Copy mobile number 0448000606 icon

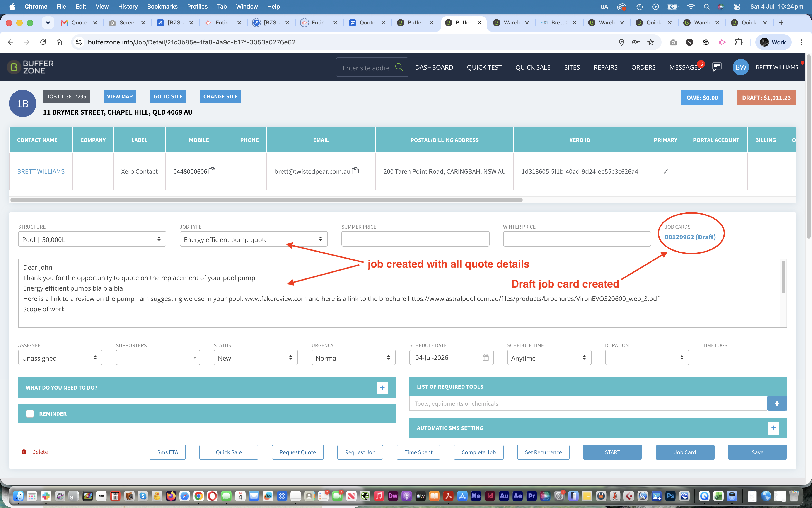(x=212, y=171)
